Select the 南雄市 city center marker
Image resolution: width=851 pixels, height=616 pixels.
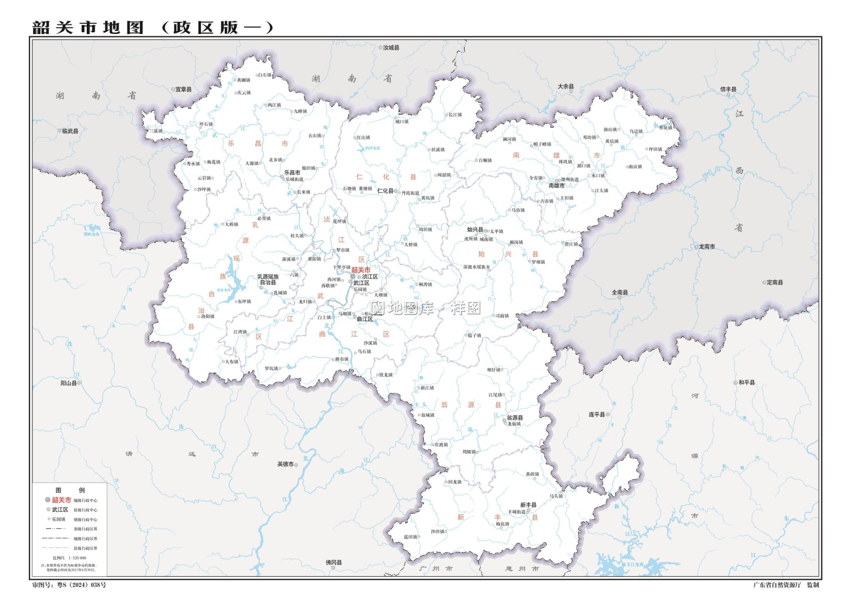557,180
